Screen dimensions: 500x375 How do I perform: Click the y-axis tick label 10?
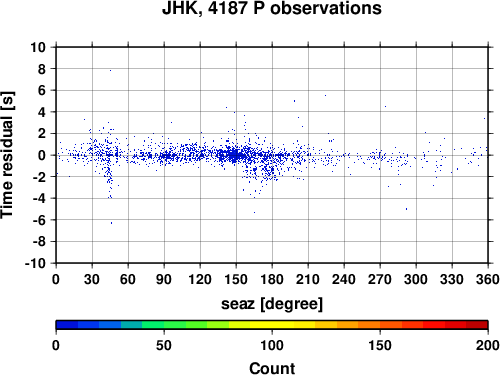(38, 47)
